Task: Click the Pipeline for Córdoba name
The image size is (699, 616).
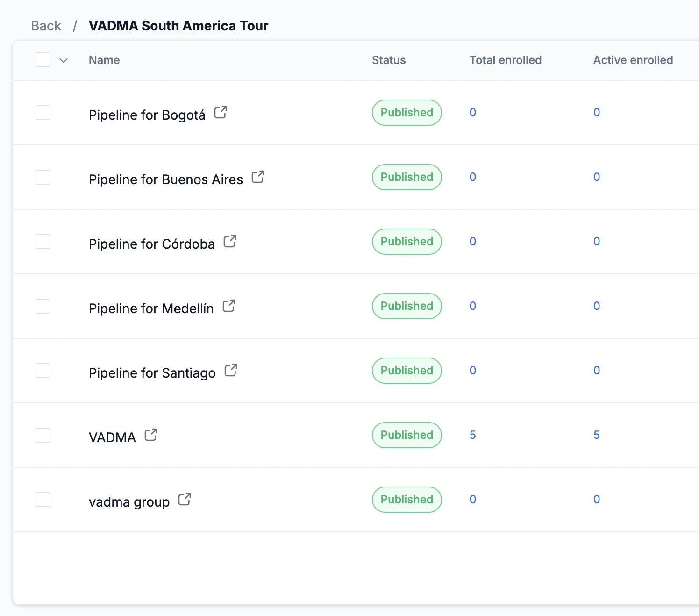Action: pos(152,244)
